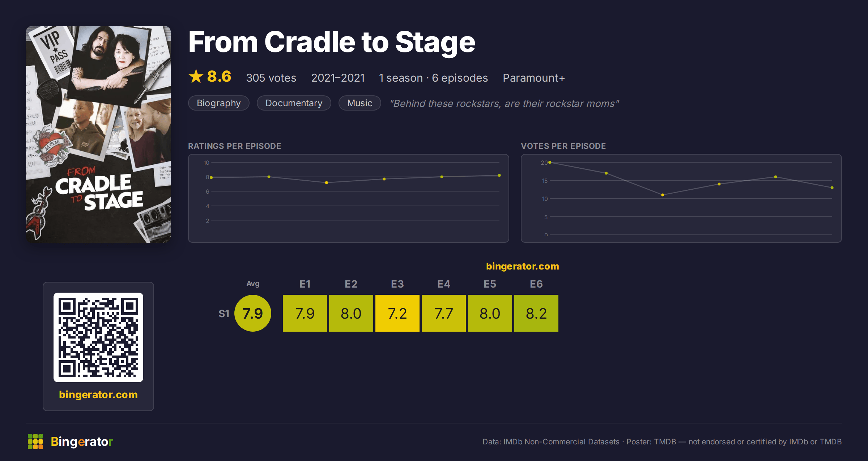Click the bingerator.com link under QR code
The width and height of the screenshot is (868, 461).
point(98,395)
